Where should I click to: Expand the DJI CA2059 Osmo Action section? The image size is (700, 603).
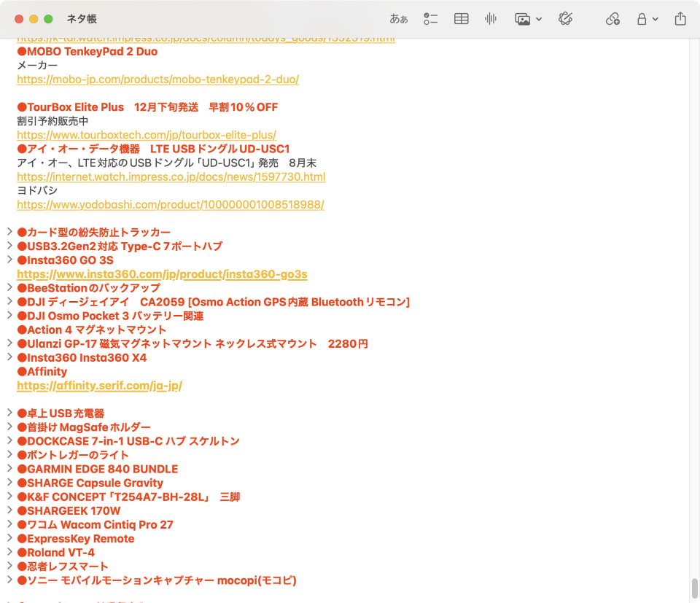[9, 301]
